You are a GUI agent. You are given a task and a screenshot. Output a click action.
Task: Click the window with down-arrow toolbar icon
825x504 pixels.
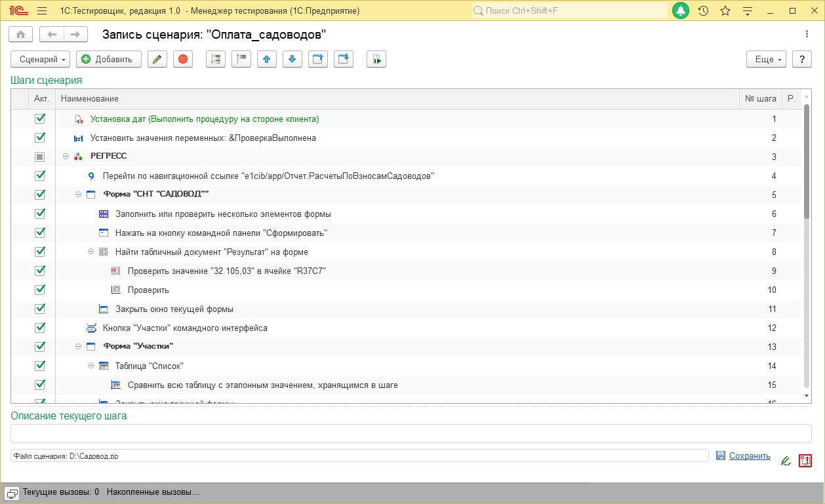[344, 59]
